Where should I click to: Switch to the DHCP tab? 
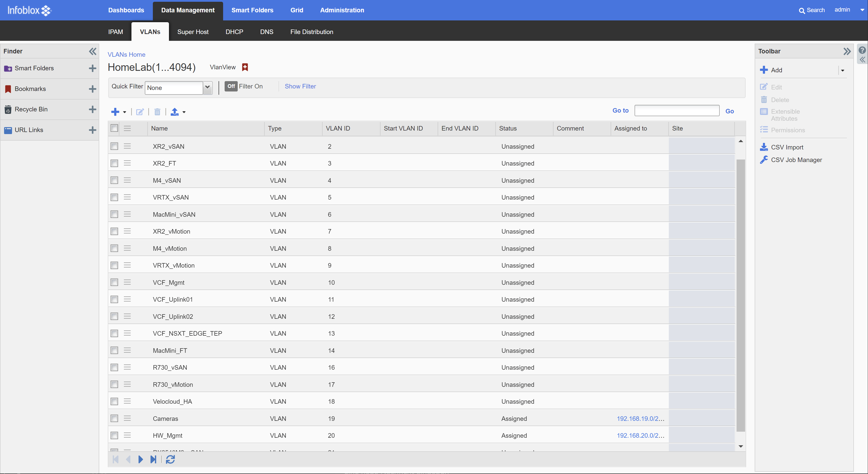pos(234,32)
